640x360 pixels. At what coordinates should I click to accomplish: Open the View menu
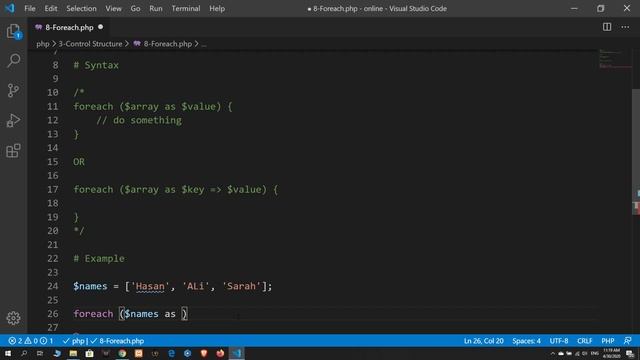click(113, 8)
